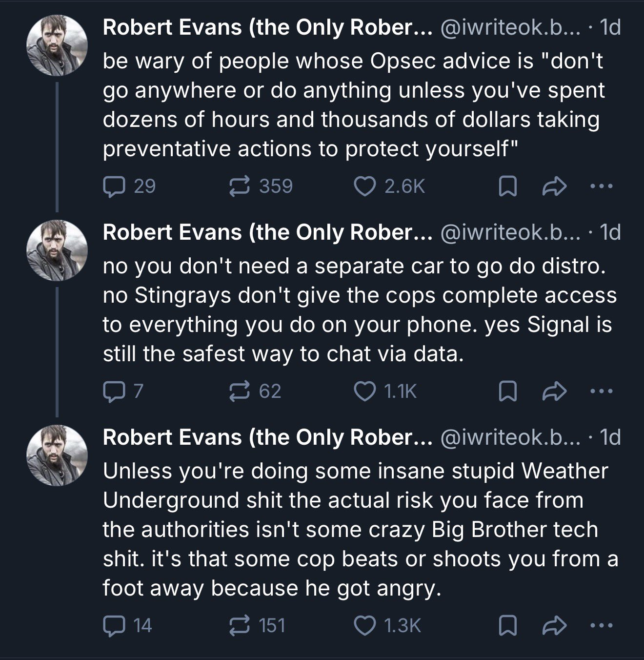Reply to the Opsec advice post
The image size is (644, 660).
tap(113, 186)
